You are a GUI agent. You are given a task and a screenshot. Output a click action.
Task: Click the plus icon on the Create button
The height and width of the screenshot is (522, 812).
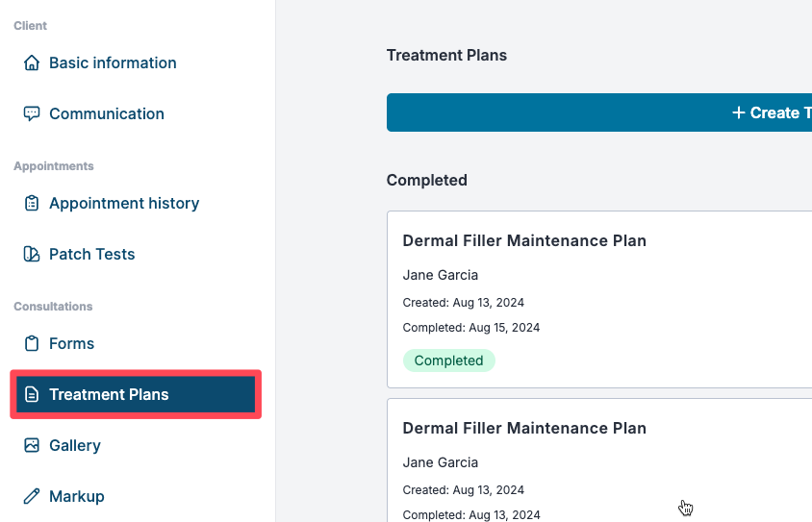pos(738,113)
